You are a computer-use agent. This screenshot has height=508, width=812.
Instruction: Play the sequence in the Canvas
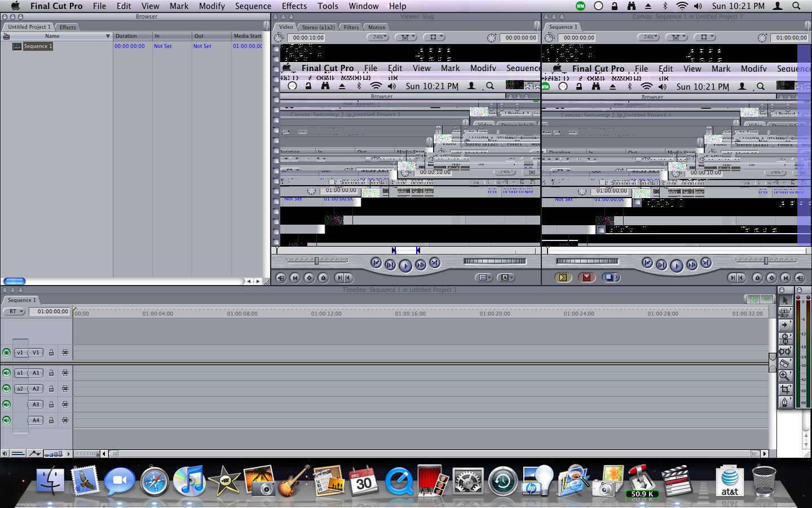click(x=677, y=265)
